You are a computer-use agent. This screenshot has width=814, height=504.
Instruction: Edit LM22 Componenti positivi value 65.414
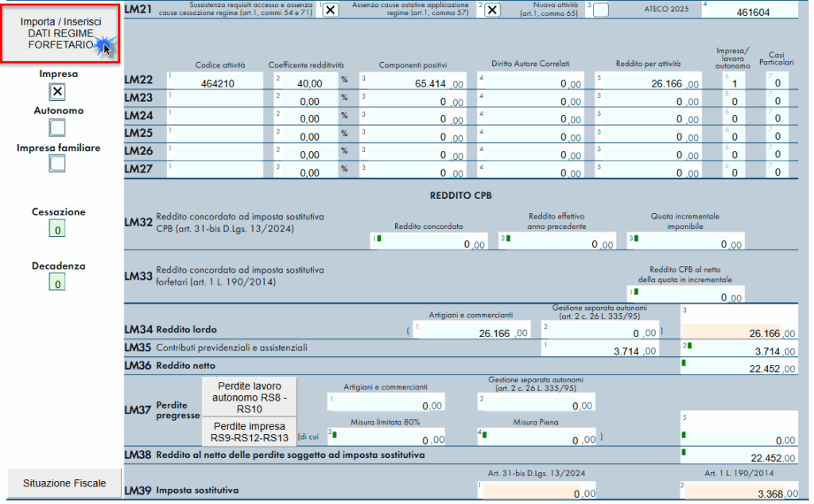click(415, 83)
